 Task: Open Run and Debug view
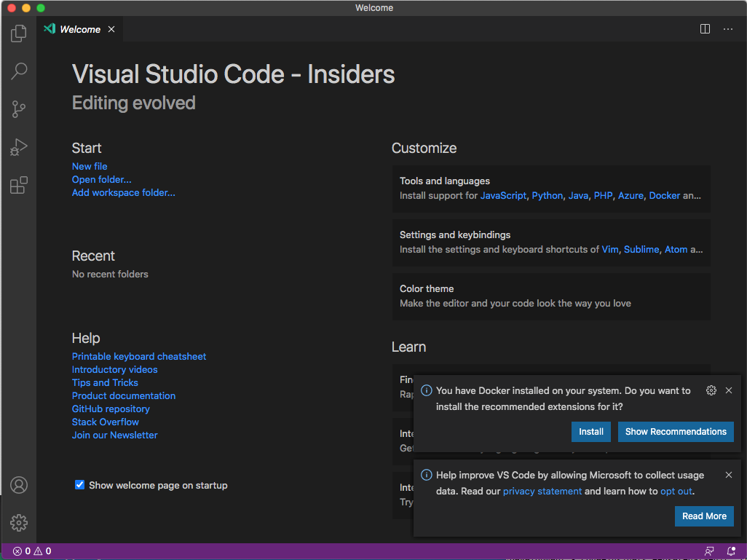coord(19,147)
